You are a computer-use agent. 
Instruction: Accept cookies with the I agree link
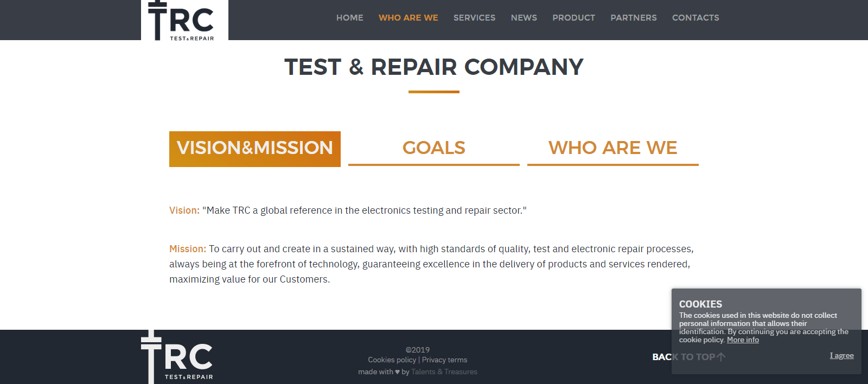coord(841,356)
